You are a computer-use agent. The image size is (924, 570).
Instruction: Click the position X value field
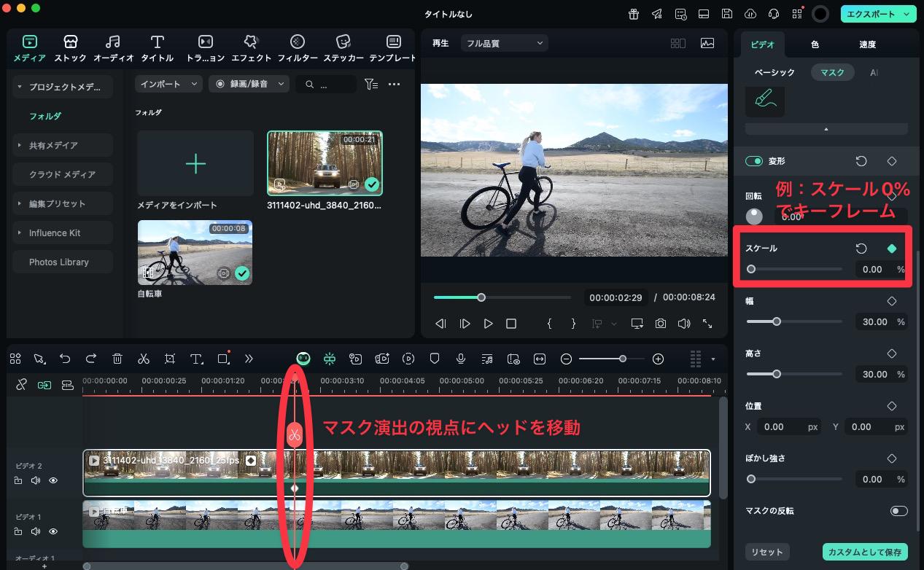click(788, 427)
